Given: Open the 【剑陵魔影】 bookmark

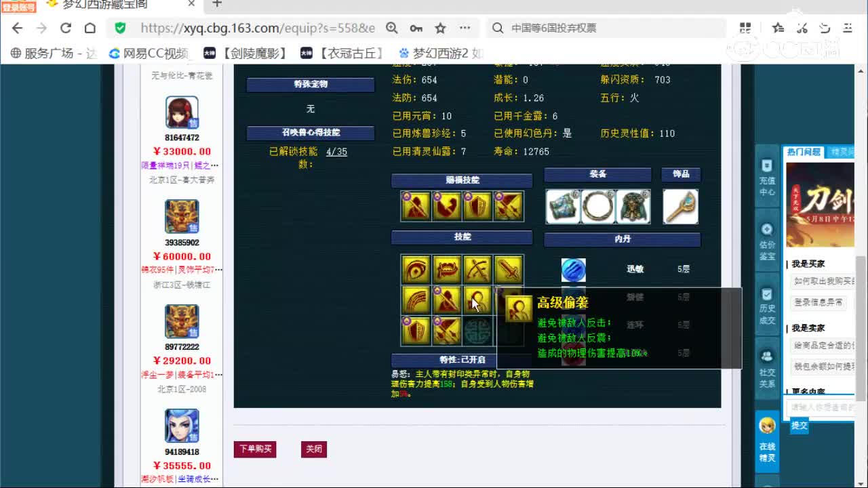Looking at the screenshot, I should pyautogui.click(x=247, y=53).
